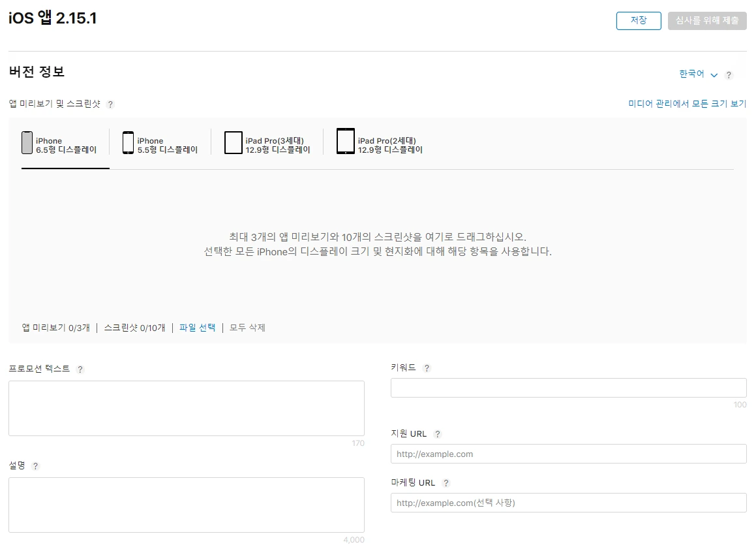Click the help icon beside 지원 URL

(x=437, y=433)
